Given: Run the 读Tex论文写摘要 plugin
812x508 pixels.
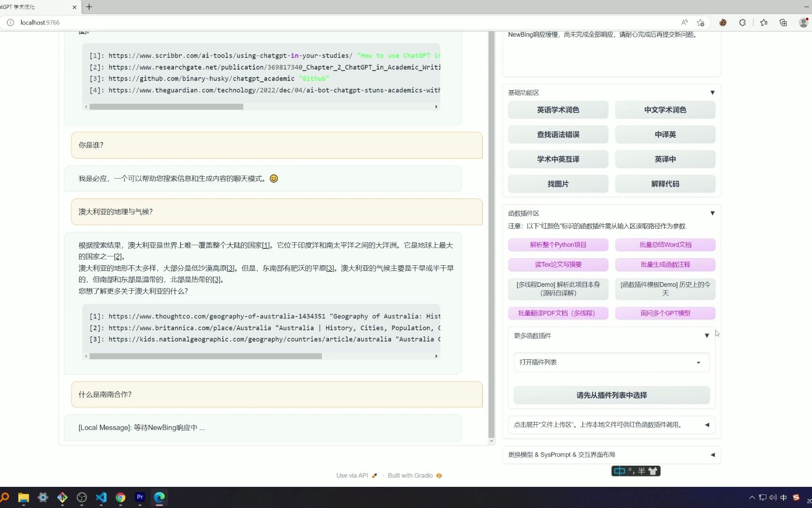Looking at the screenshot, I should coord(558,264).
